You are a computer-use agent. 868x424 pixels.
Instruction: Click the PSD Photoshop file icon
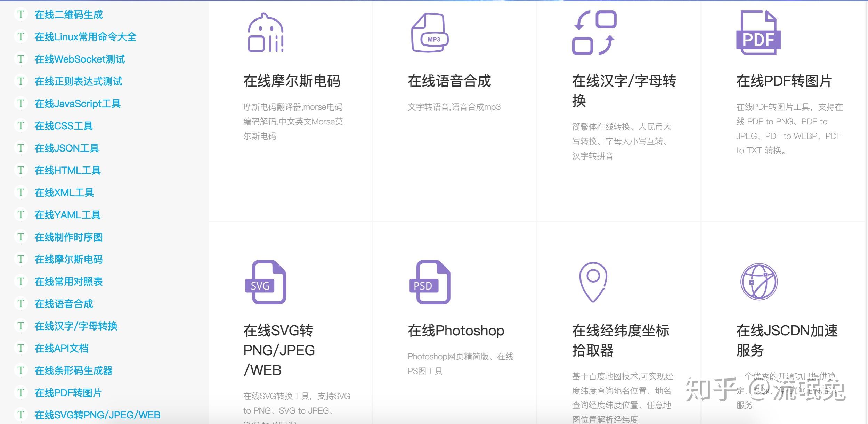point(430,282)
